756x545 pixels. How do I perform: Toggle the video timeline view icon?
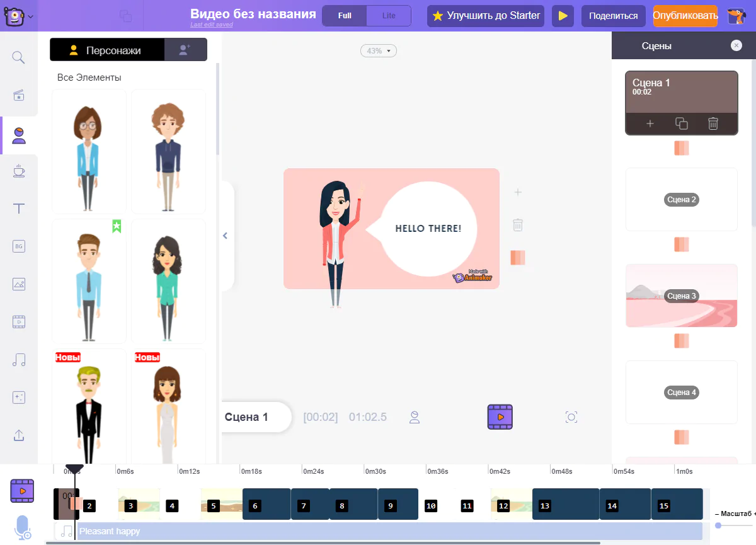(22, 490)
